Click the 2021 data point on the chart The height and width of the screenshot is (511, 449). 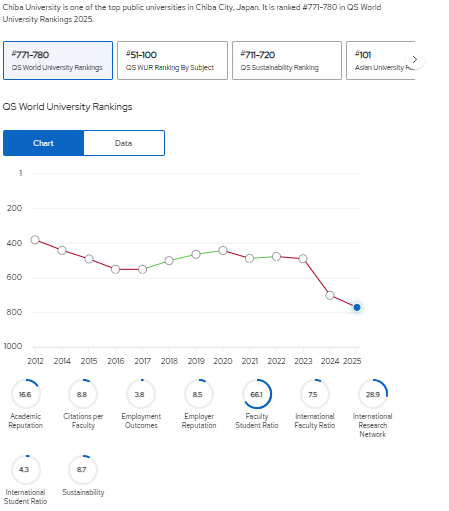pos(249,258)
